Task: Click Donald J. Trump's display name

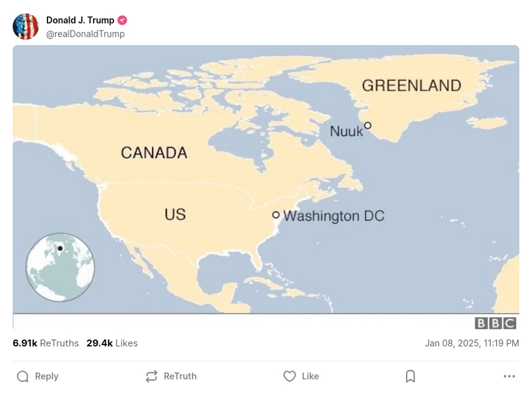Action: pyautogui.click(x=79, y=20)
